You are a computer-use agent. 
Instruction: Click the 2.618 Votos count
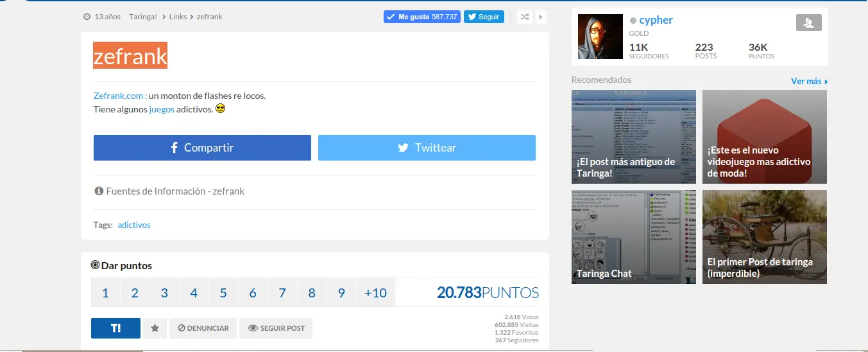[x=522, y=317]
